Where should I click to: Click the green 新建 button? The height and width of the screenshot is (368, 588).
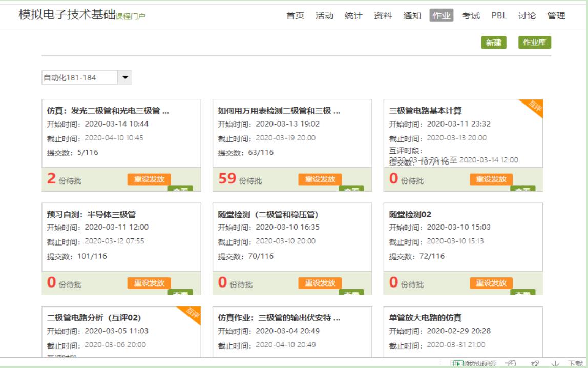pyautogui.click(x=493, y=43)
